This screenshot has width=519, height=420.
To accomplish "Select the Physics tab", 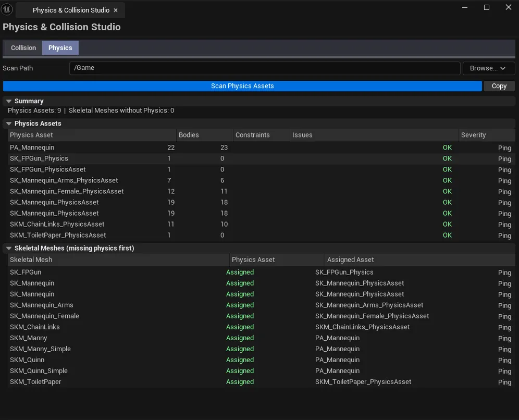I will [60, 47].
